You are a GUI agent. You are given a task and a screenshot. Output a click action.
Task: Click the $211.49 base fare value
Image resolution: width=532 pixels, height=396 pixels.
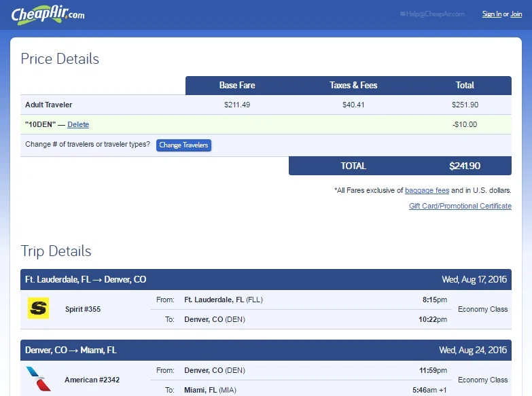click(x=237, y=105)
